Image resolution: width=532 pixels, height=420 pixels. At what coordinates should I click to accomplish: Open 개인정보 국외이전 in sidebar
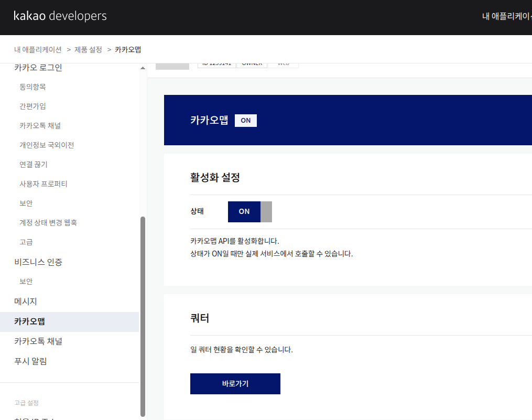(47, 145)
